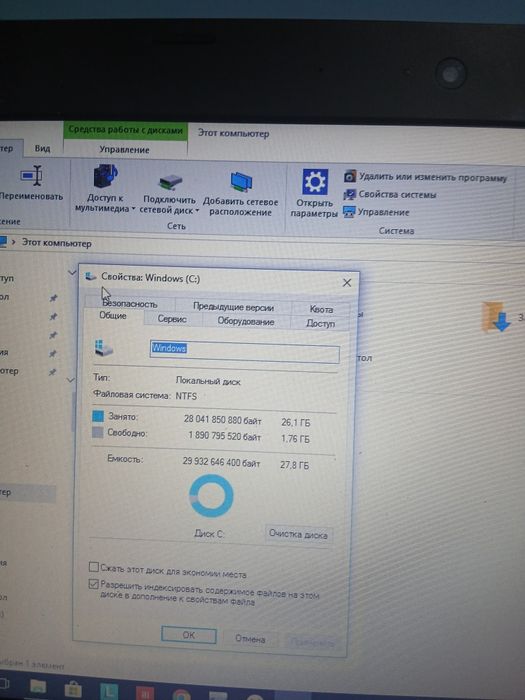Toggle Разрешить индексировать содержимое checkbox

94,584
